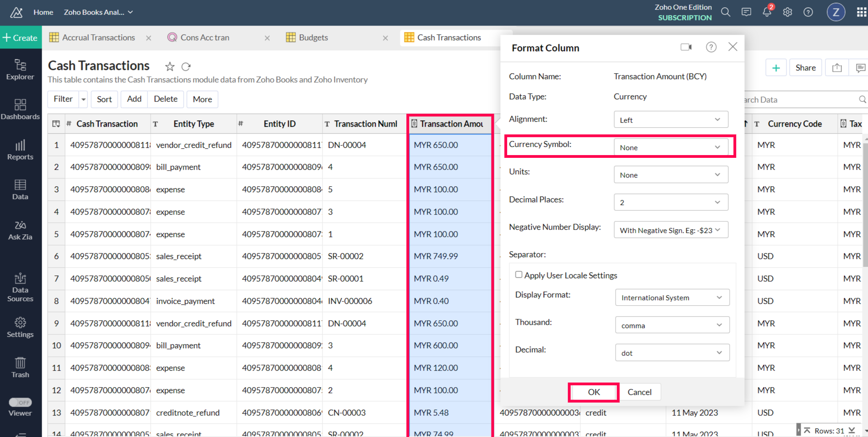Click the search magnifier in Search Data
The width and height of the screenshot is (868, 437).
pyautogui.click(x=862, y=99)
